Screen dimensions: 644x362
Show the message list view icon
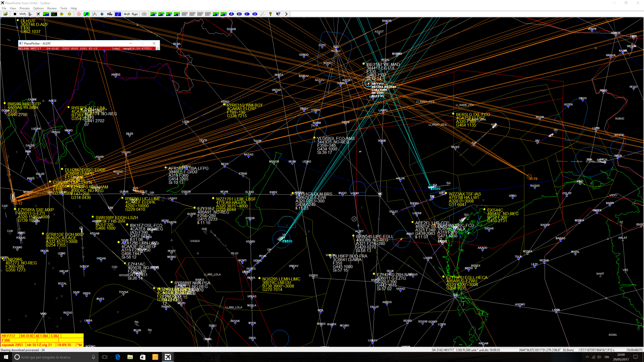tap(30, 14)
